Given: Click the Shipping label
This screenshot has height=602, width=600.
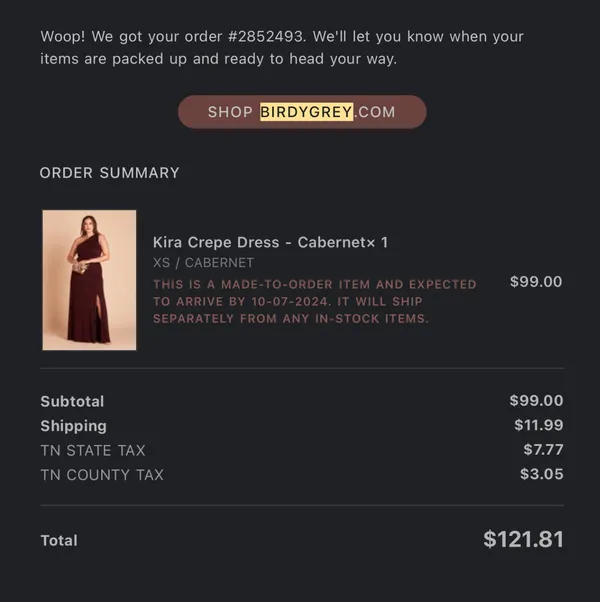Looking at the screenshot, I should pos(73,426).
